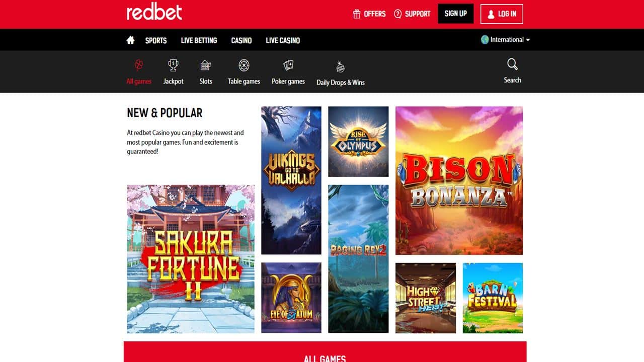Open the Support help link
644x362 pixels.
412,14
